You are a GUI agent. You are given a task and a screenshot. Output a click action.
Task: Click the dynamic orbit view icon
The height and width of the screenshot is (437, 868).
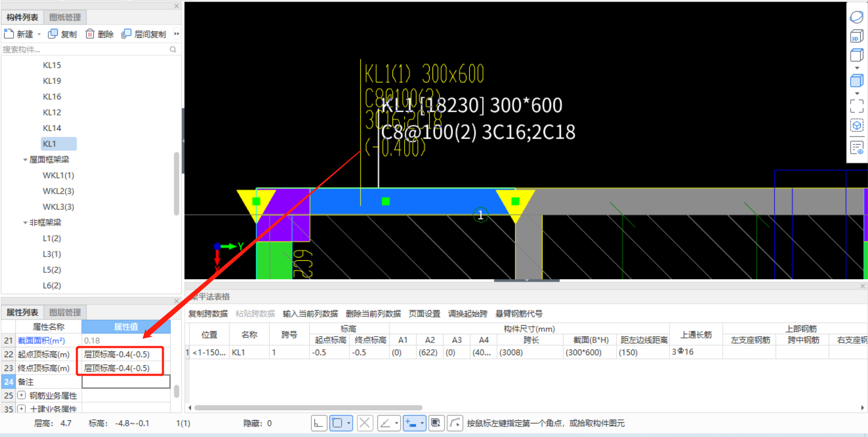click(856, 17)
